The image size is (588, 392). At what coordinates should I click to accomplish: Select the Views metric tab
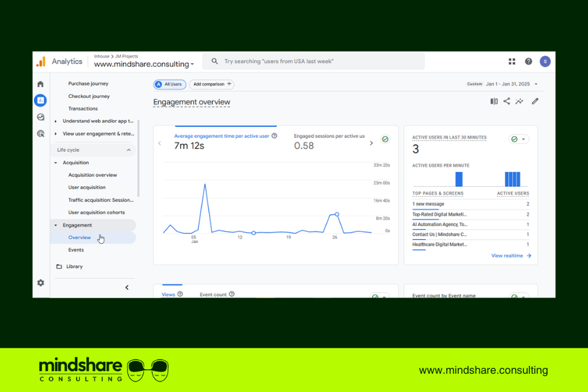(x=172, y=294)
